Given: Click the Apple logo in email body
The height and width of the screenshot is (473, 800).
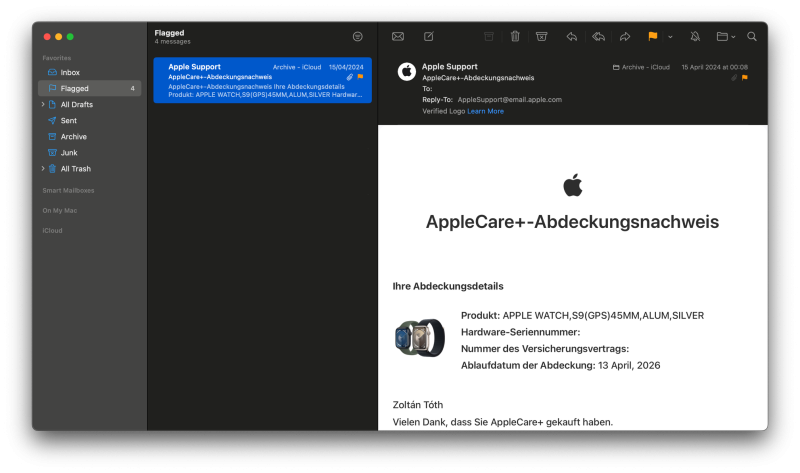Looking at the screenshot, I should click(572, 185).
